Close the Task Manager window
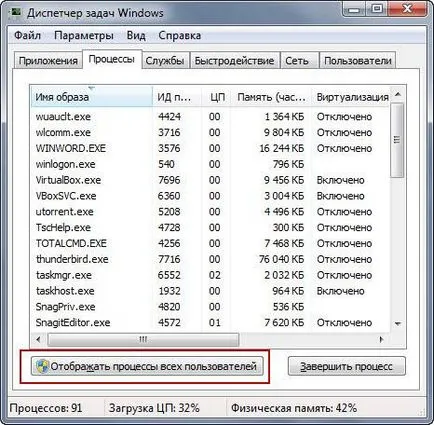The height and width of the screenshot is (425, 434). coord(407,9)
